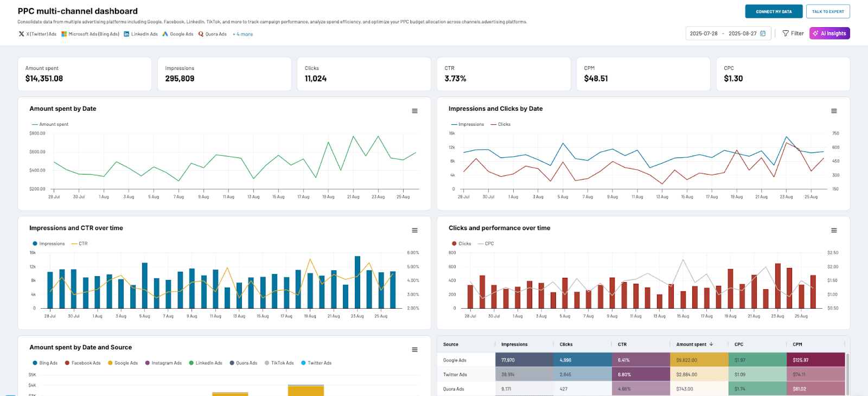Open Impressions and Clicks by Date menu
Image resolution: width=868 pixels, height=396 pixels.
[x=834, y=111]
